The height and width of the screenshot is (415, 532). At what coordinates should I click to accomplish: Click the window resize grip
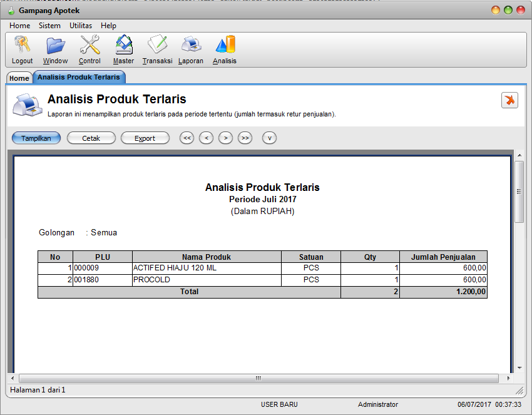pyautogui.click(x=519, y=391)
